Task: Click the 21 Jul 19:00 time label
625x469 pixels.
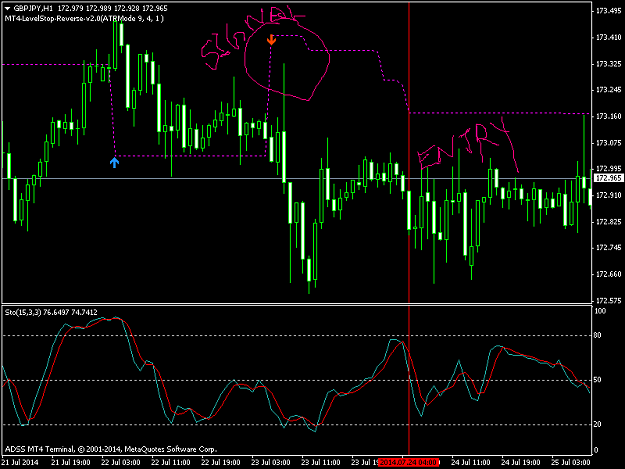Action: [x=71, y=463]
